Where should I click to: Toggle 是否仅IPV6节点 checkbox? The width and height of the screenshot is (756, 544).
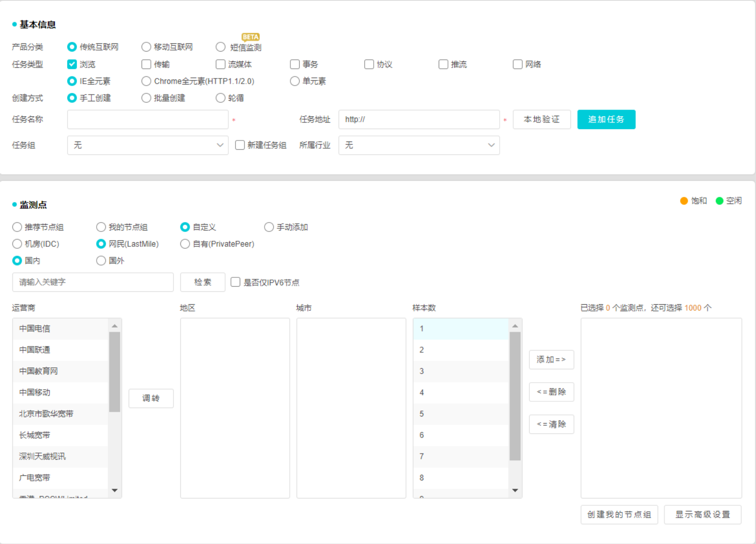(236, 282)
